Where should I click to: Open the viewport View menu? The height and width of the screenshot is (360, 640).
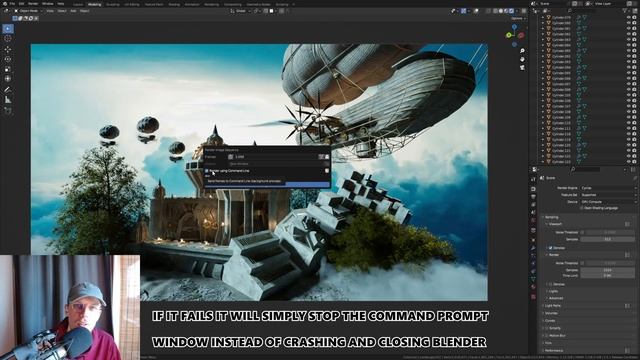pos(50,11)
